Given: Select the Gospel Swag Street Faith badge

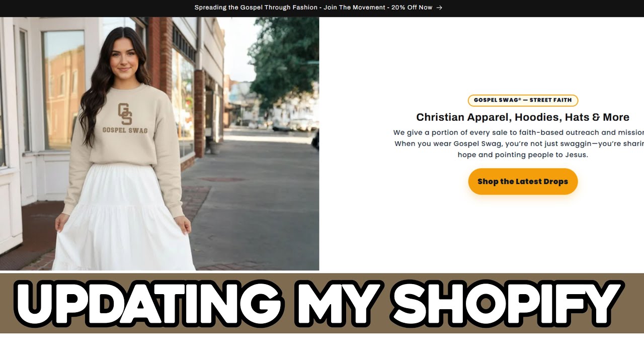Looking at the screenshot, I should pyautogui.click(x=523, y=100).
